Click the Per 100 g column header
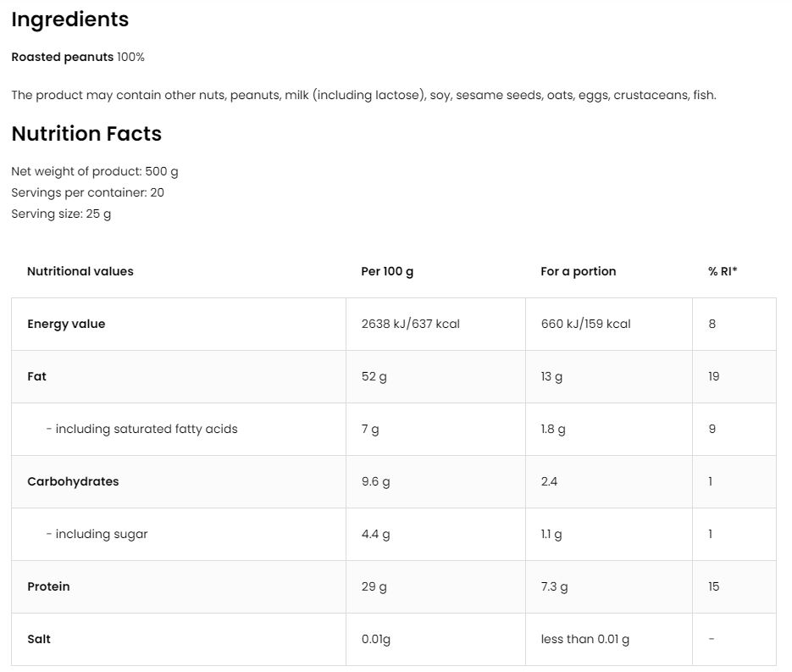 pos(386,271)
